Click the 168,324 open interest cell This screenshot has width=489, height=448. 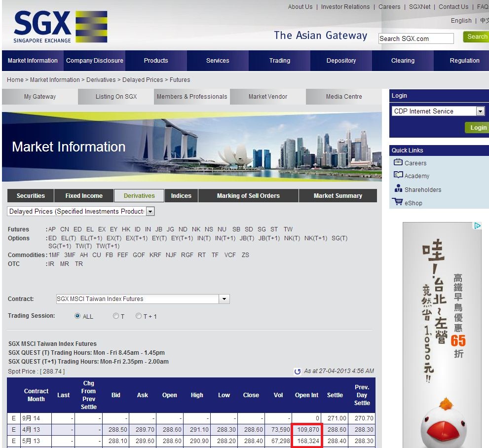click(307, 441)
